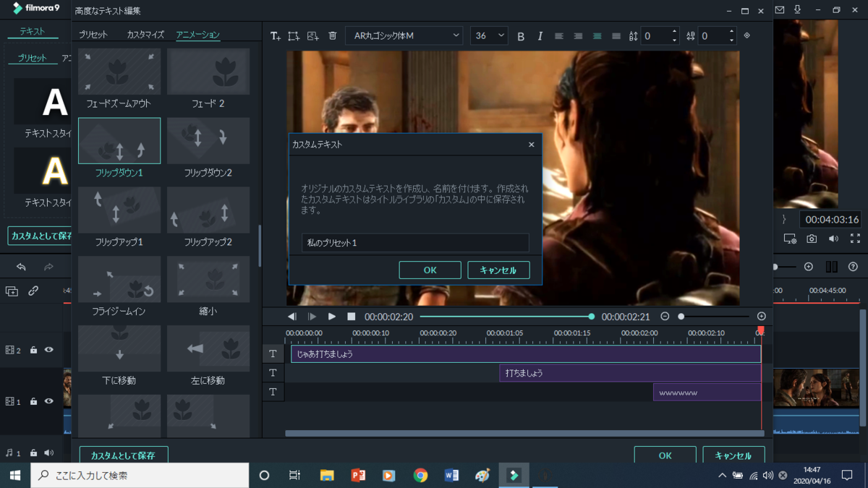Zoom out the text timeline with the minus icon
This screenshot has height=488, width=868.
[x=665, y=317]
